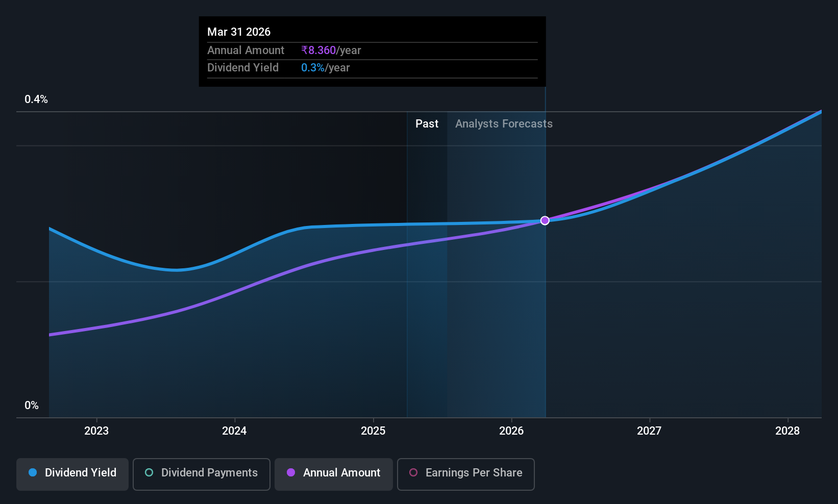Screen dimensions: 838x504
Task: Click the 2024 x-axis label
Action: [234, 431]
